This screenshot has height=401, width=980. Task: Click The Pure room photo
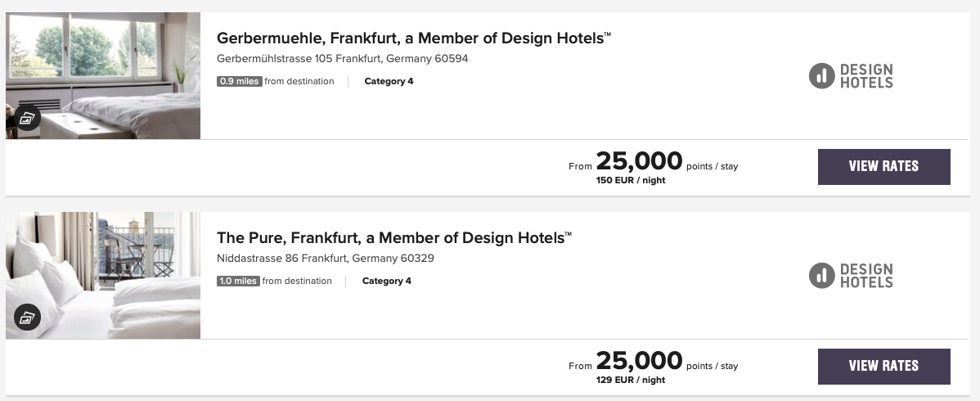pyautogui.click(x=103, y=266)
